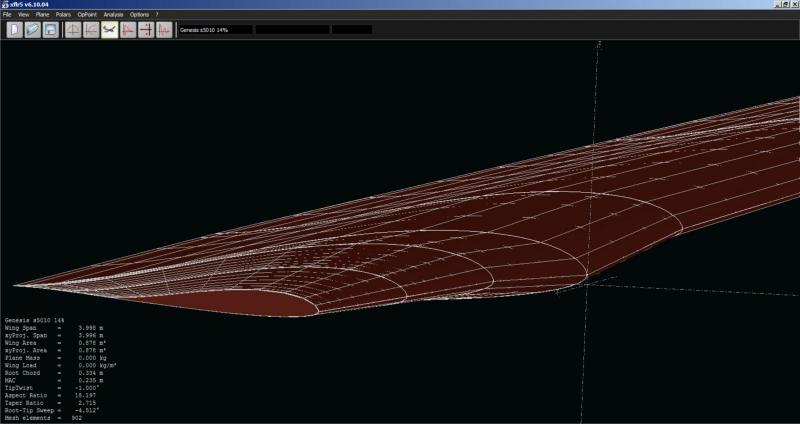Open the Analysis menu
Viewport: 800px width, 424px height.
pos(113,15)
